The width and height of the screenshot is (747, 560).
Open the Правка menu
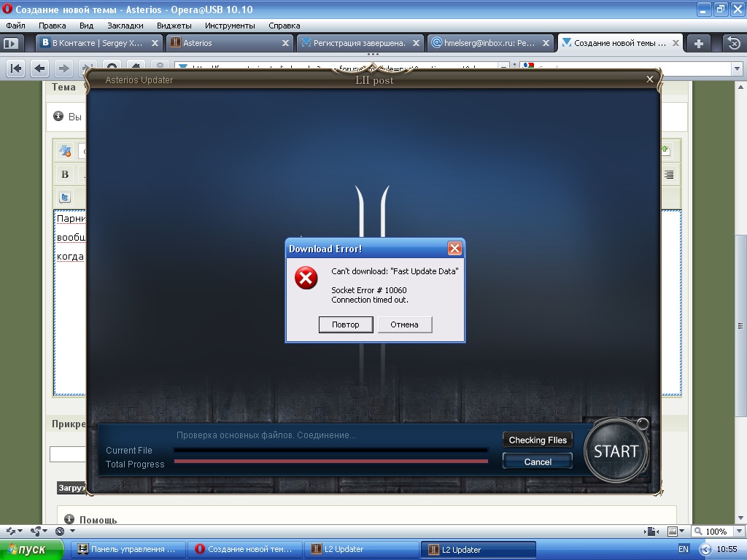point(52,26)
